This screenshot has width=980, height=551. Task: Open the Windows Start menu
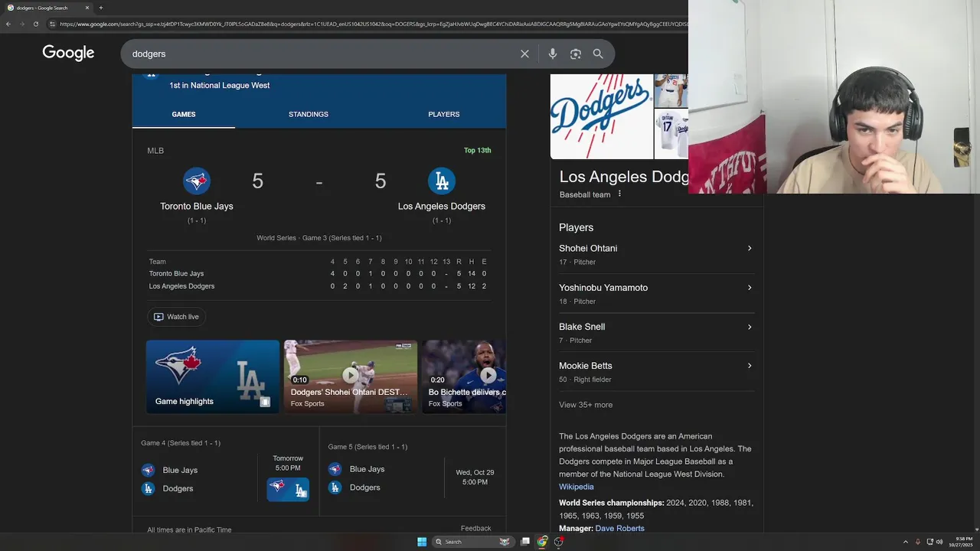(422, 542)
